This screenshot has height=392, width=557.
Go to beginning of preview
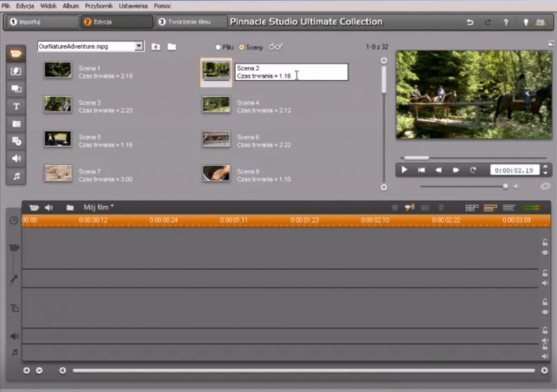[x=421, y=170]
